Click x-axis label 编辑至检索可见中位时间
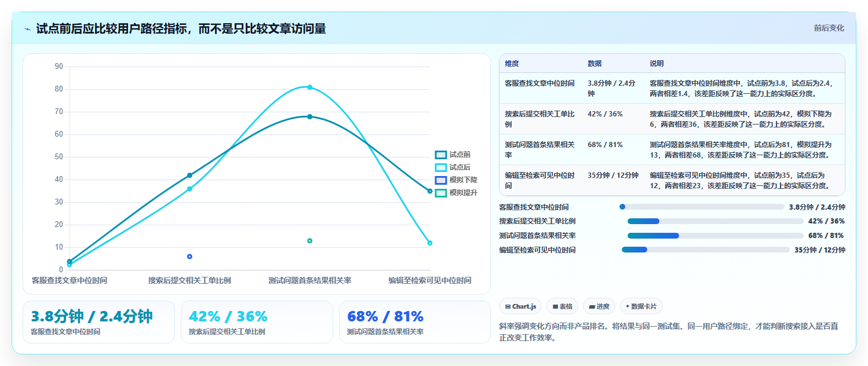 pos(429,280)
